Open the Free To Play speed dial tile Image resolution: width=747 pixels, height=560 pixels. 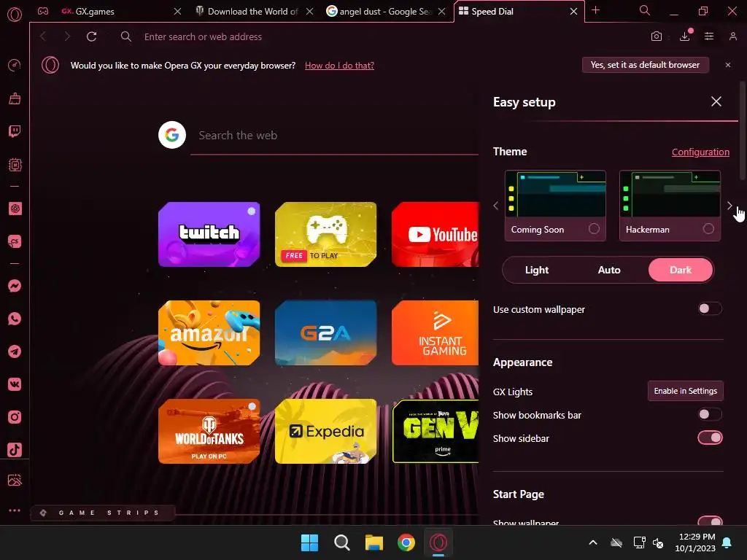(326, 234)
